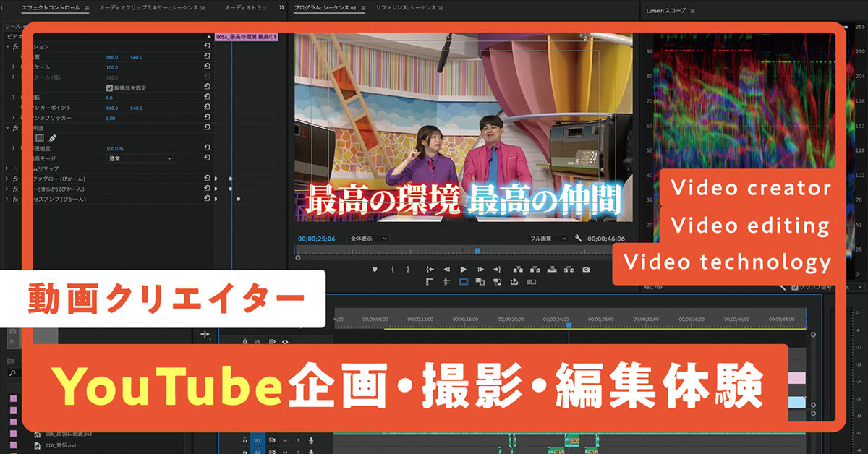
Task: Toggle the クランプ信号 checkbox near the Lumetri scope
Action: pyautogui.click(x=796, y=287)
